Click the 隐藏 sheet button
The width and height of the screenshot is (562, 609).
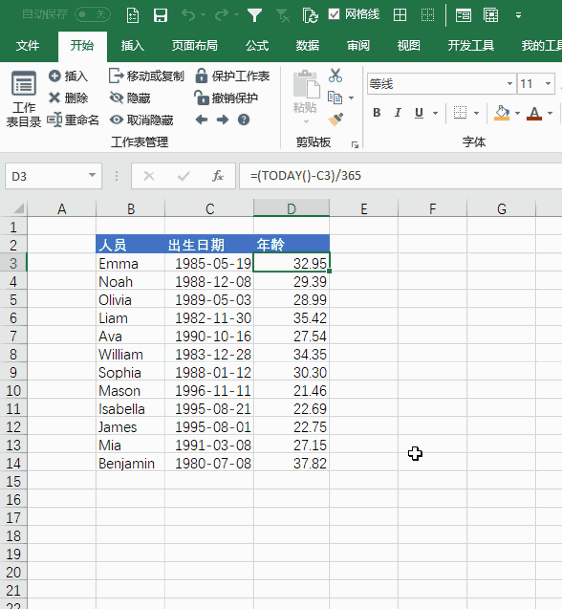[x=130, y=98]
